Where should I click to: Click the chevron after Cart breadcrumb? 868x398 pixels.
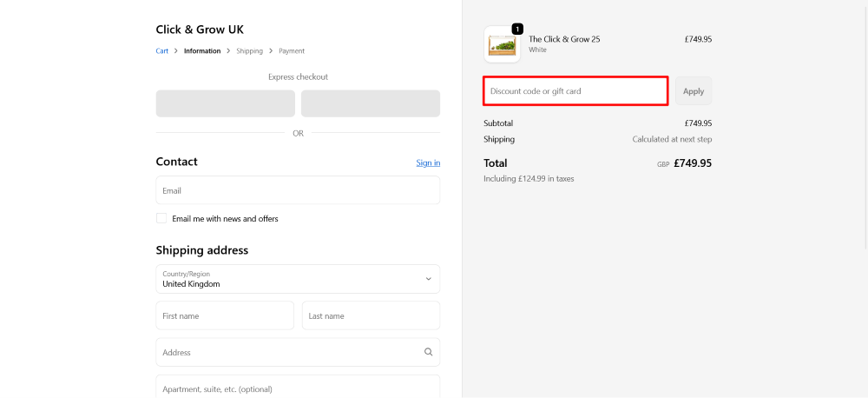tap(176, 51)
